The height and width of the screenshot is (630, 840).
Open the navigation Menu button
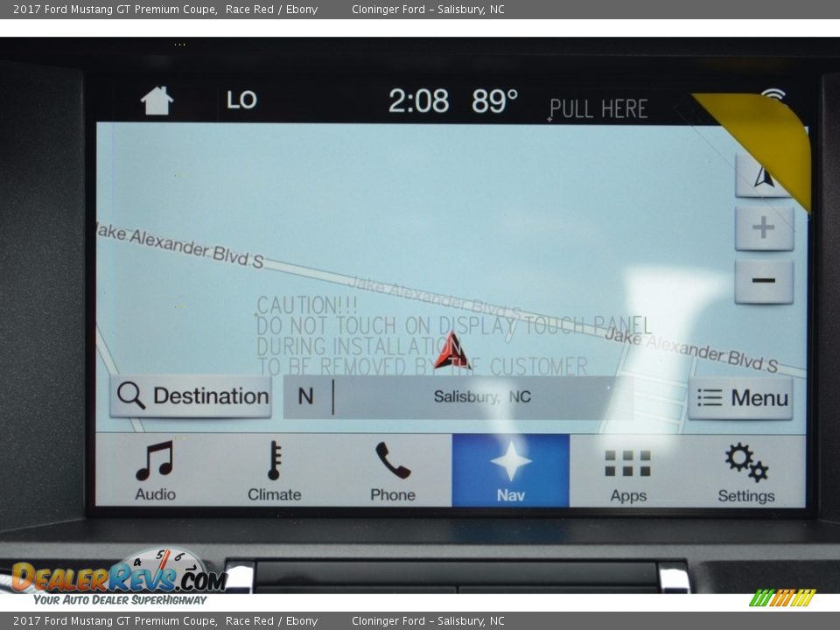pos(740,398)
